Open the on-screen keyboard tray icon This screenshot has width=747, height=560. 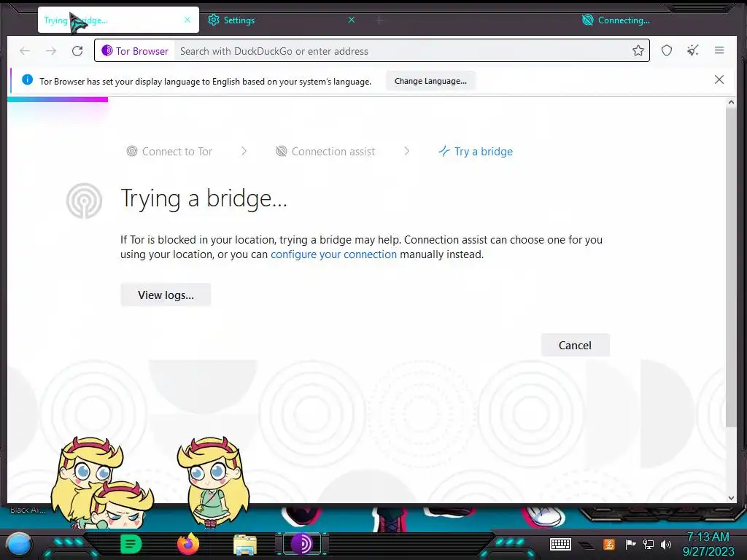pos(560,544)
